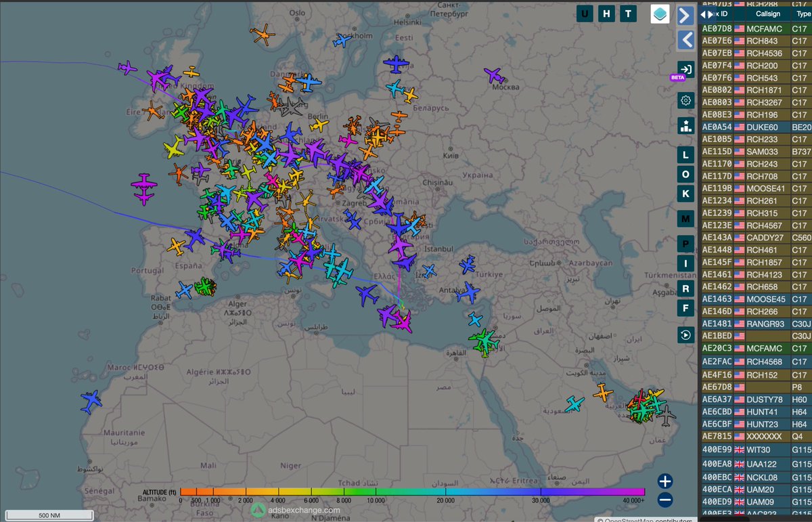The width and height of the screenshot is (812, 522).
Task: Toggle the K map option
Action: pyautogui.click(x=685, y=194)
